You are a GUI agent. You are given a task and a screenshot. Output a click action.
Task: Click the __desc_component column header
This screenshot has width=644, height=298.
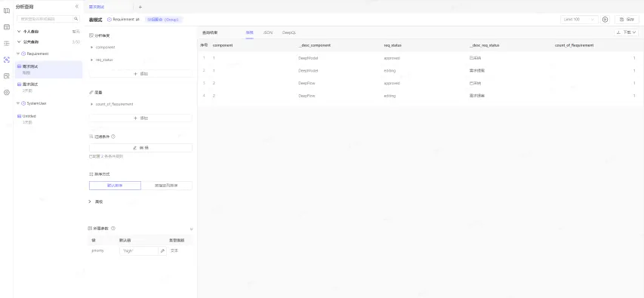coord(314,45)
